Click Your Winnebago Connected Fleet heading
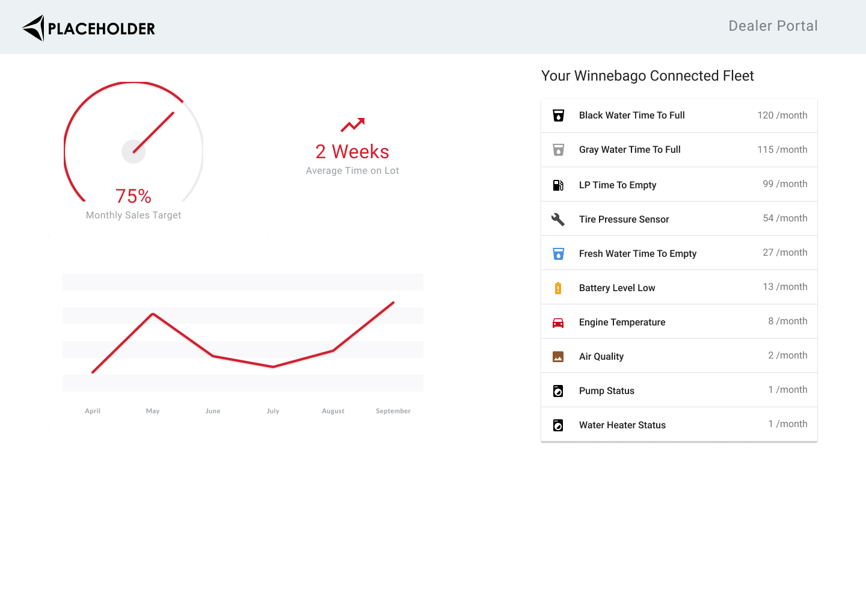The height and width of the screenshot is (616, 866). (x=648, y=76)
